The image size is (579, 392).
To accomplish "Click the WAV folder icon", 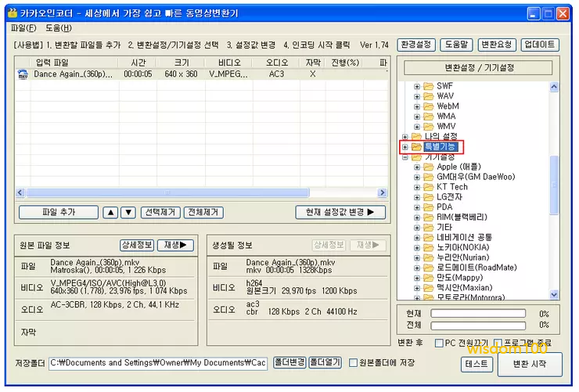I will pyautogui.click(x=428, y=96).
